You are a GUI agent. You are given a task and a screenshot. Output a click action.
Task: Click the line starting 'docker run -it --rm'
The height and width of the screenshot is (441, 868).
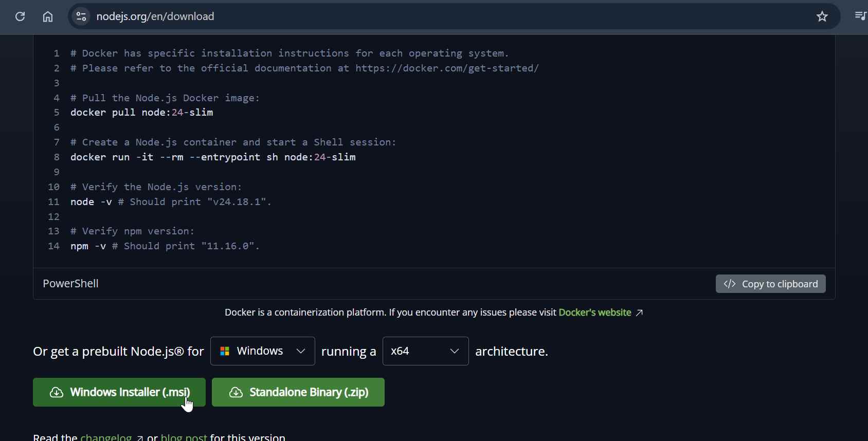[x=213, y=157]
